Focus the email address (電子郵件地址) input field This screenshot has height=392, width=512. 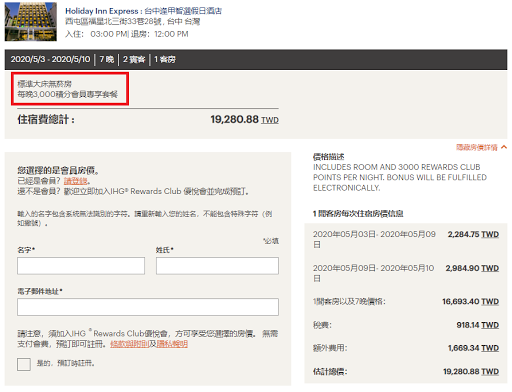pos(148,307)
